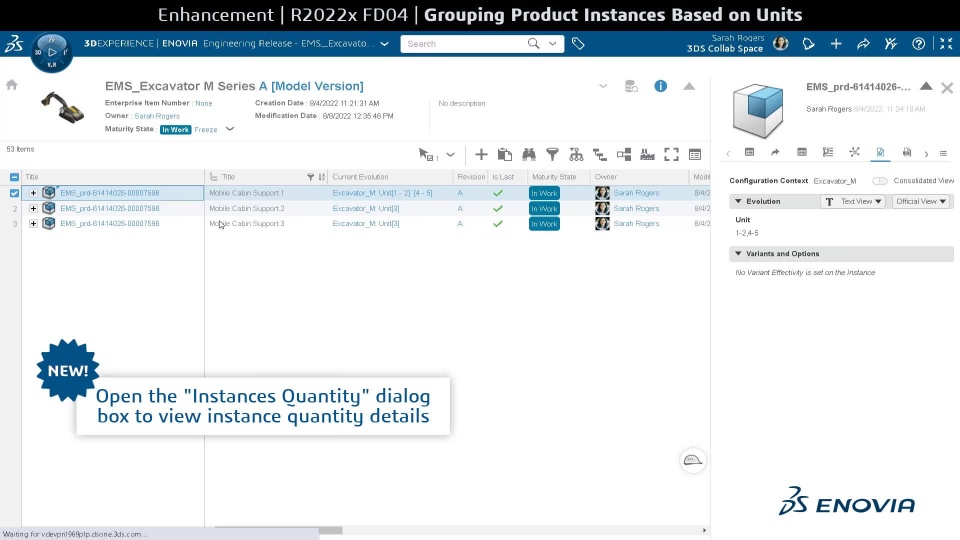
Task: Click the expand structure levels icon
Action: (600, 155)
